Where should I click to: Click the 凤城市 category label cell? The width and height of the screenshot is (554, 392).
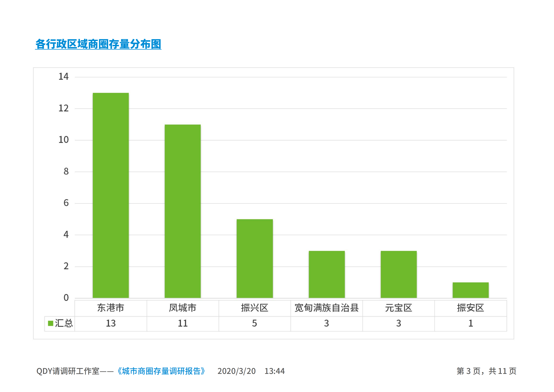click(x=183, y=308)
